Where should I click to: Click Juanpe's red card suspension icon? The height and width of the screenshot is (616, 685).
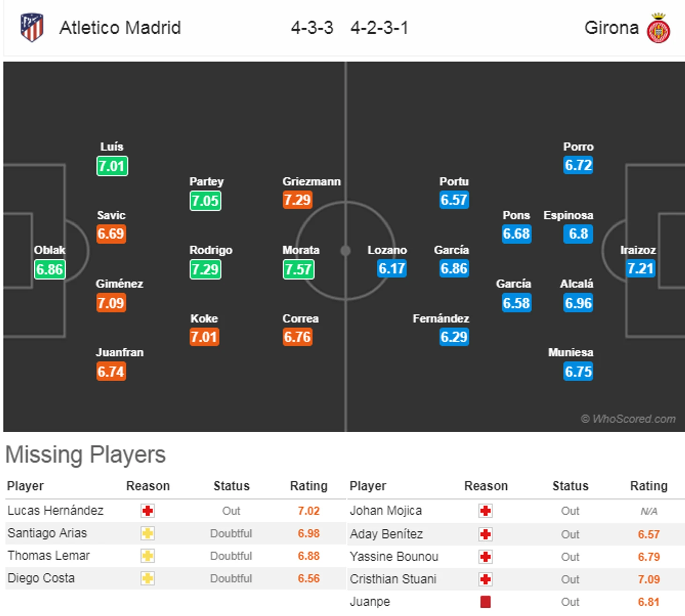486,601
